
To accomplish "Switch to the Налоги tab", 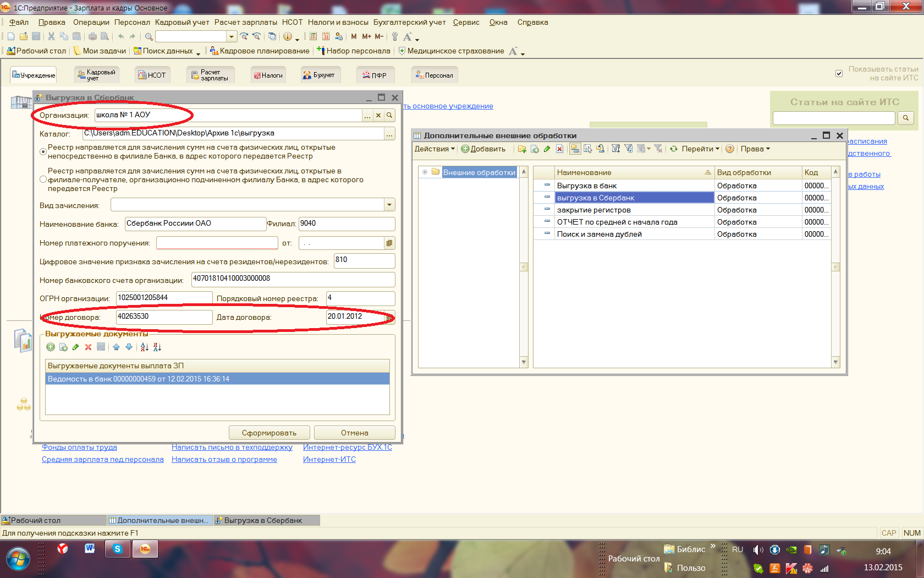I will click(x=268, y=75).
